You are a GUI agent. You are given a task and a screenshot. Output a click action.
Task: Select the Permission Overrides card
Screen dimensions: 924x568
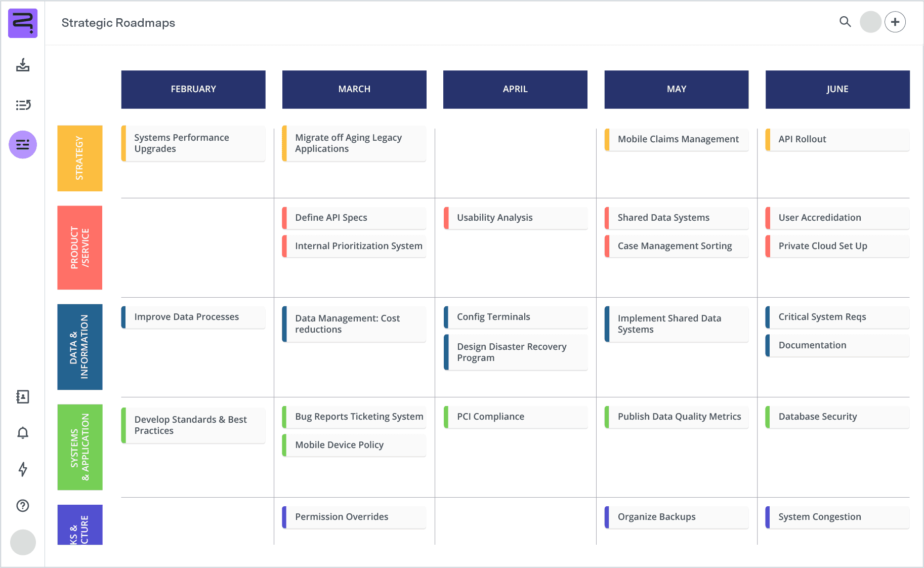[354, 517]
